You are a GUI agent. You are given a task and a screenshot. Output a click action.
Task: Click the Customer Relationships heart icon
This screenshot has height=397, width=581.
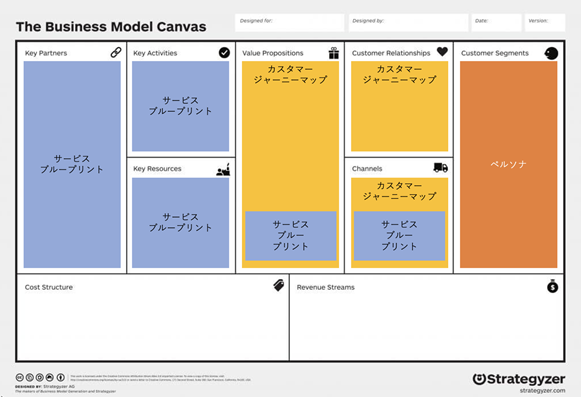point(442,52)
